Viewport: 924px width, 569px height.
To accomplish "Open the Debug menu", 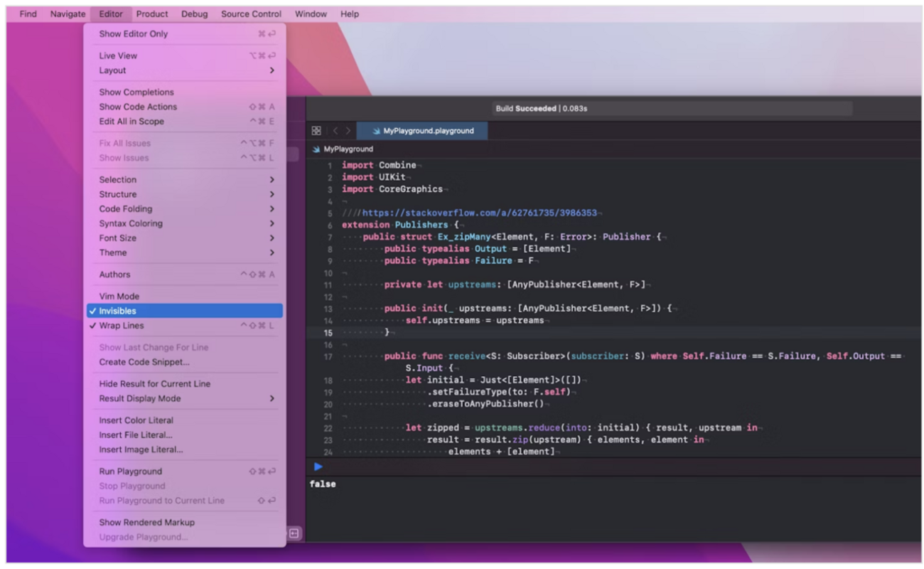I will [194, 14].
